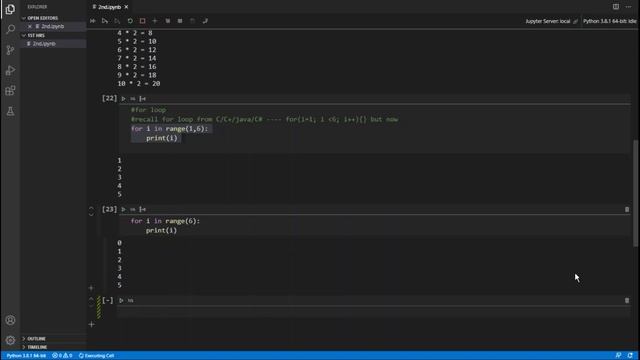This screenshot has height=360, width=640.
Task: Run cell 22 and add below icon
Action: (142, 98)
